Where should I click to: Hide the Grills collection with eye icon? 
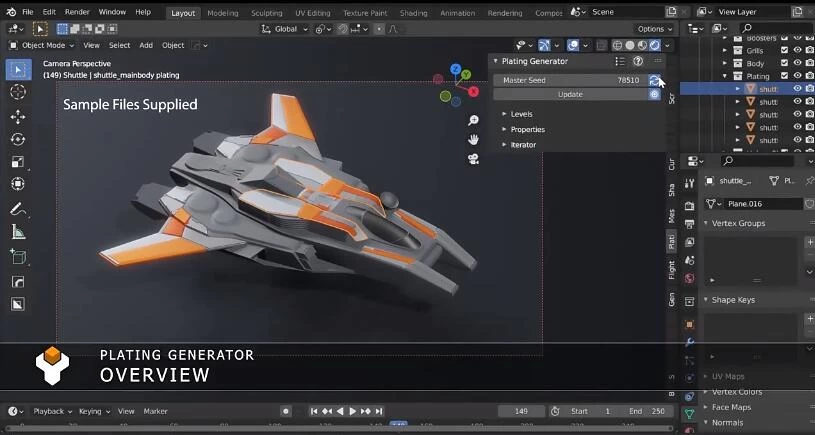click(797, 50)
